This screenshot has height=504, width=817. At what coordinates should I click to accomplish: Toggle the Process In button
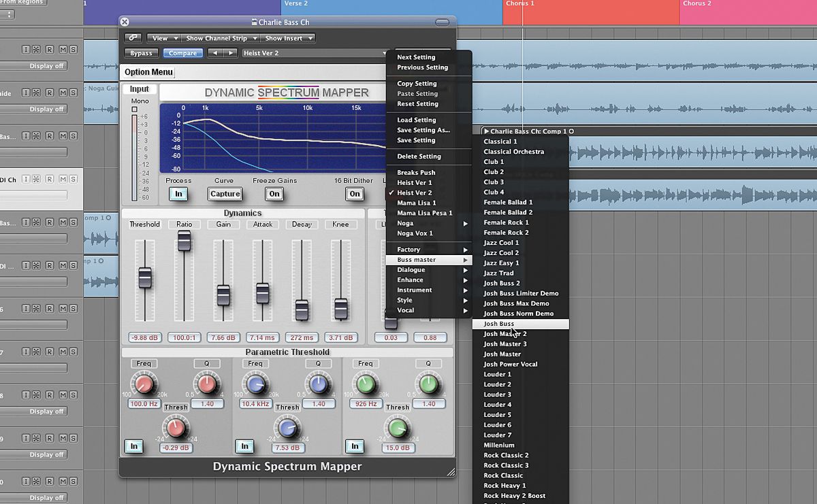pos(178,194)
